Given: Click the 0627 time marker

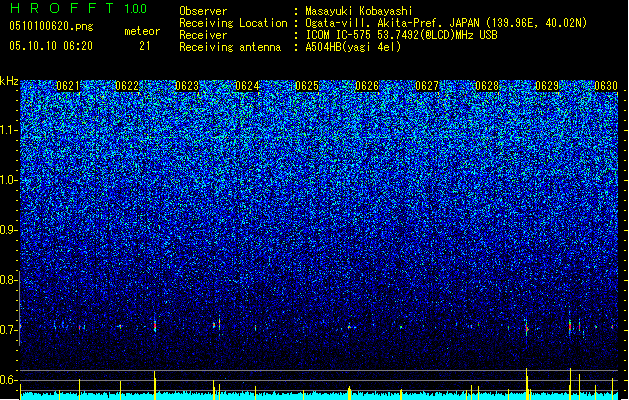Looking at the screenshot, I should (427, 86).
